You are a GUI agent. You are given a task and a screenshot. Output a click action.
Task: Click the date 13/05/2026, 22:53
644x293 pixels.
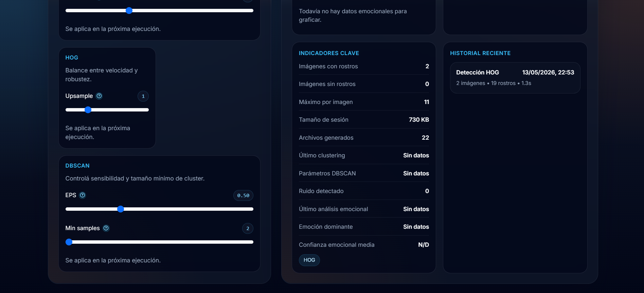click(x=548, y=72)
